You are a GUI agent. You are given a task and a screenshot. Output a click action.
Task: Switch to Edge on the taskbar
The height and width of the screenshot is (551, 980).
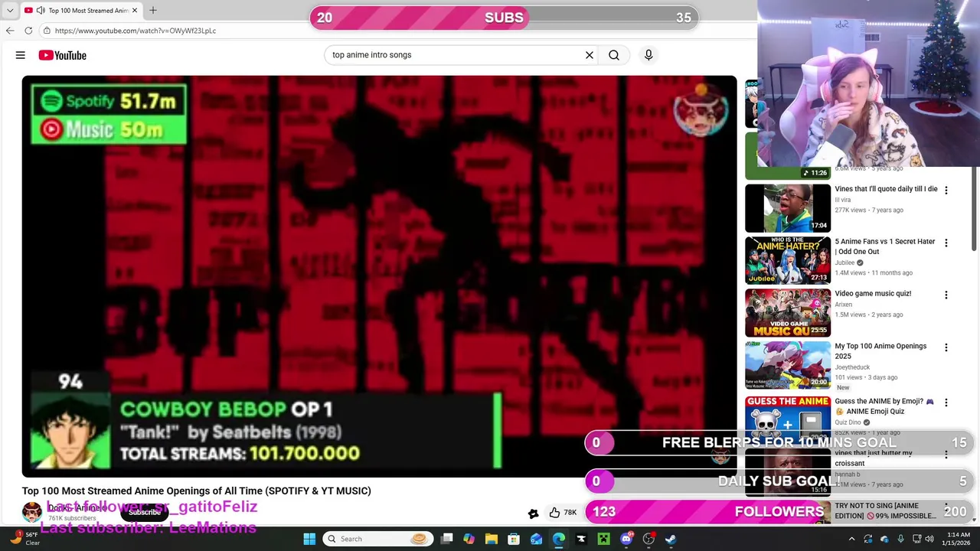pos(559,539)
